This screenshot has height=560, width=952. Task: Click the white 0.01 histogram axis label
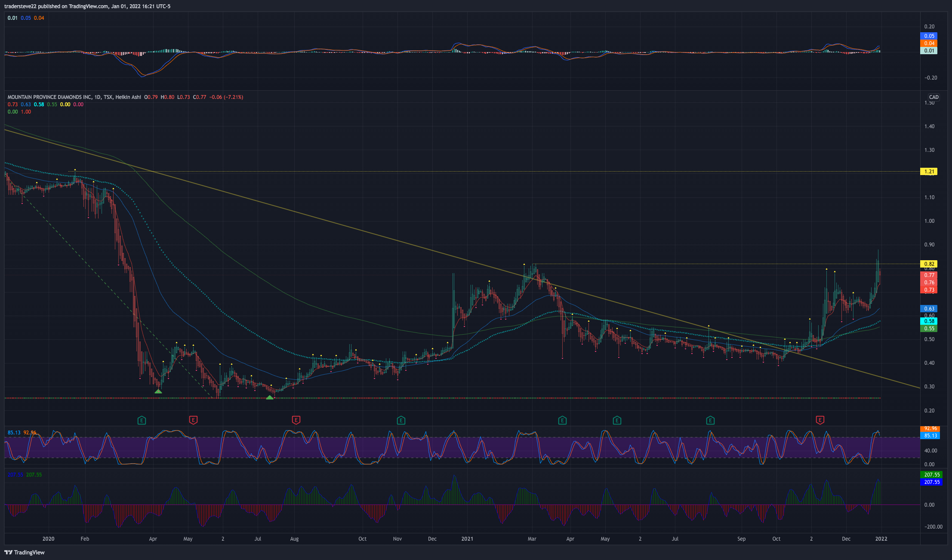coord(929,51)
